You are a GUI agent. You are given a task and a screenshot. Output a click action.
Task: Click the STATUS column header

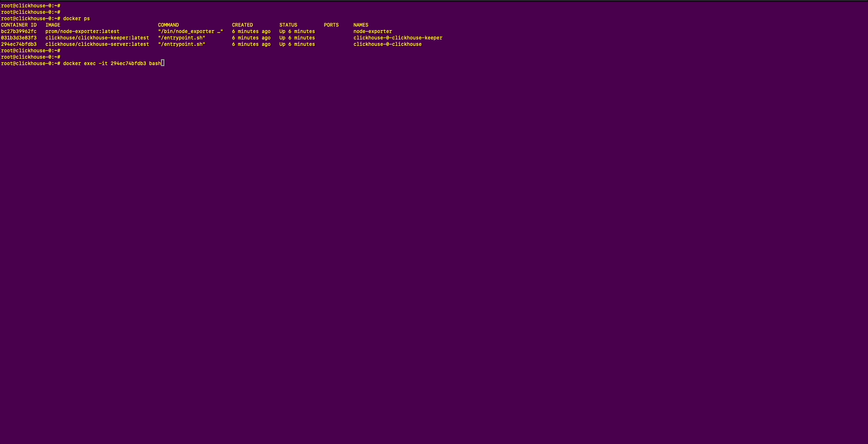coord(288,25)
